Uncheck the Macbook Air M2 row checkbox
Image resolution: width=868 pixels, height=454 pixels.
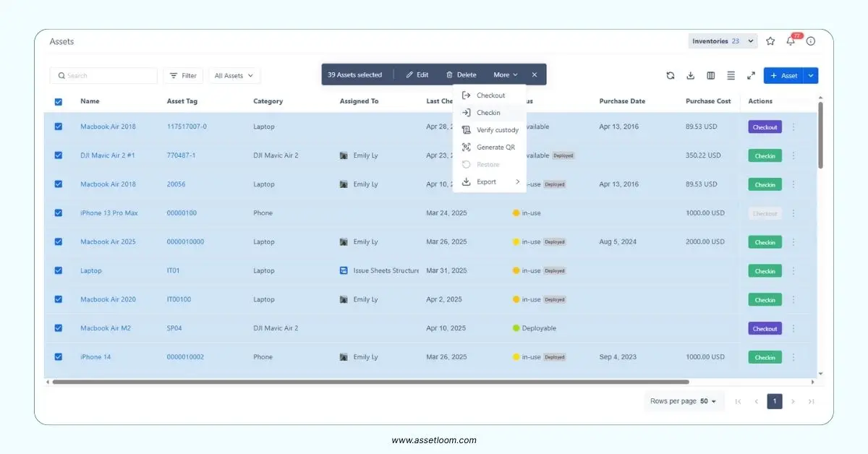tap(59, 328)
